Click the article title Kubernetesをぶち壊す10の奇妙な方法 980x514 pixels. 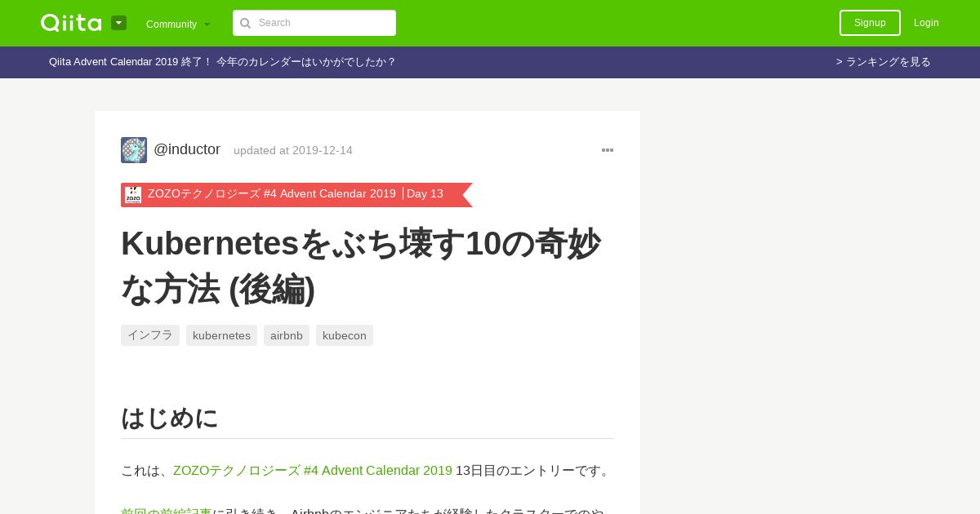pyautogui.click(x=361, y=266)
